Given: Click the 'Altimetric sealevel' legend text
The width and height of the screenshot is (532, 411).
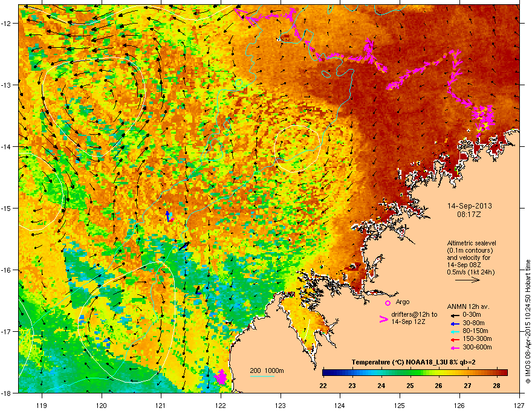Looking at the screenshot, I should pyautogui.click(x=472, y=243).
